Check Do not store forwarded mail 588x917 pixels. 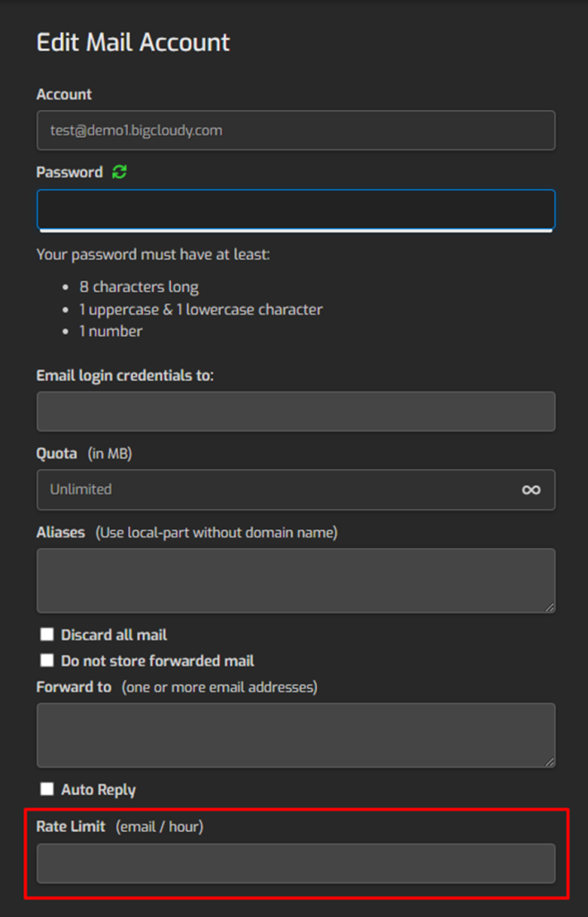(x=46, y=661)
